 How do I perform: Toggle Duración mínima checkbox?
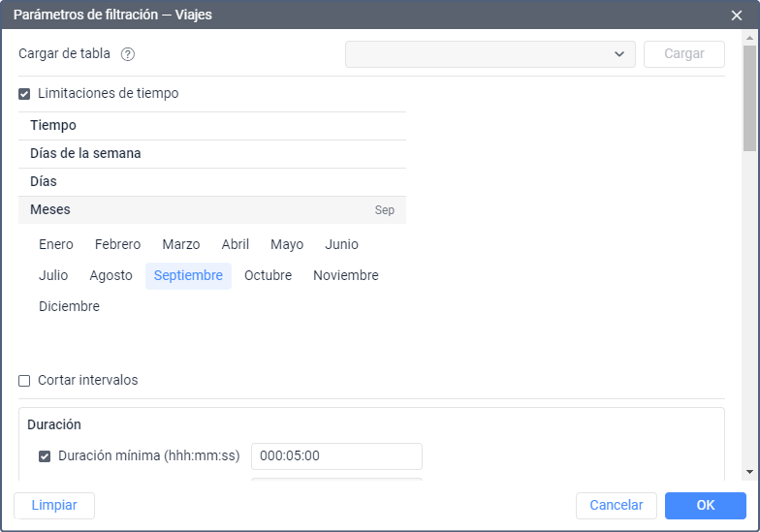click(x=45, y=456)
